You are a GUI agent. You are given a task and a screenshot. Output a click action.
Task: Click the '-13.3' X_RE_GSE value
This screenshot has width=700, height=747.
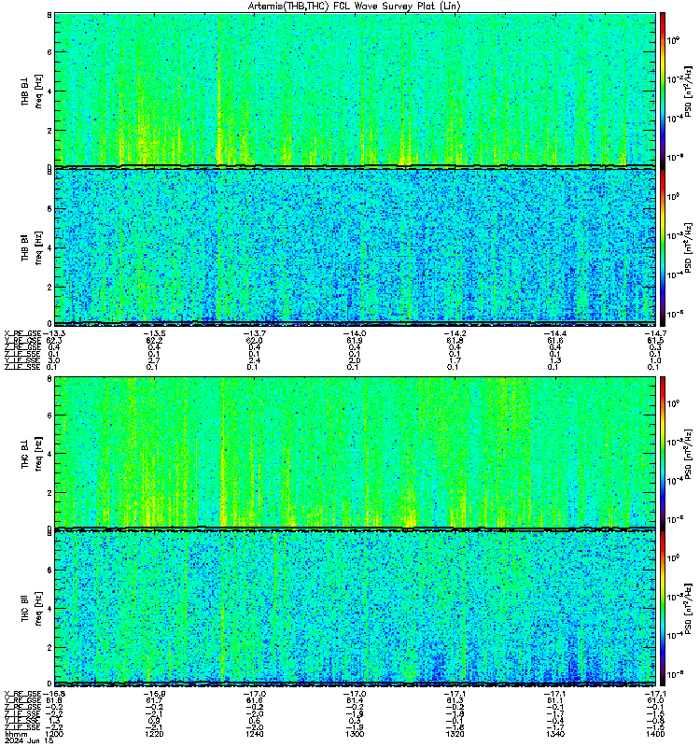(x=55, y=333)
